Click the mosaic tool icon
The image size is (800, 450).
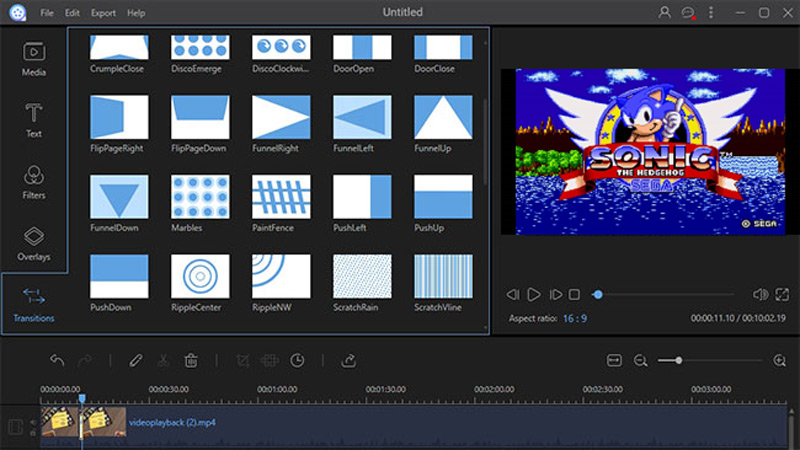point(269,361)
